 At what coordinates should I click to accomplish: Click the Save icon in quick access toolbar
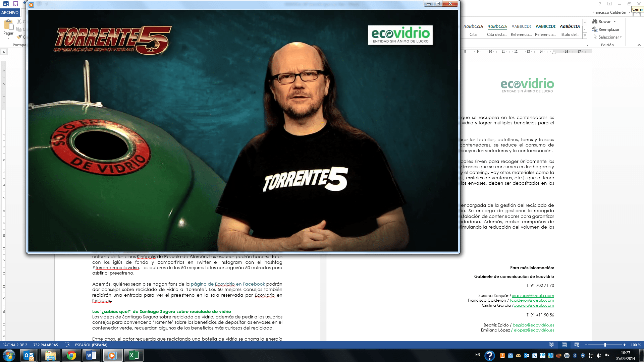point(15,4)
